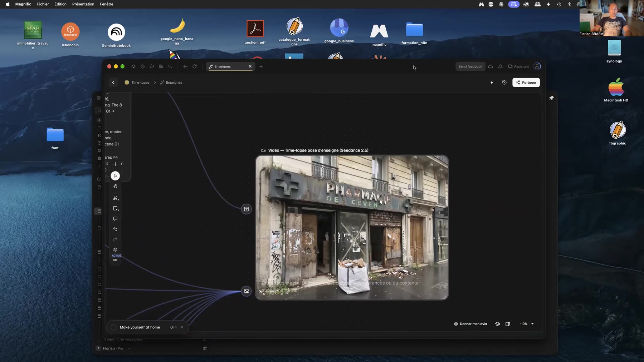Select the sticky note tool
644x362 pixels.
coord(116,208)
